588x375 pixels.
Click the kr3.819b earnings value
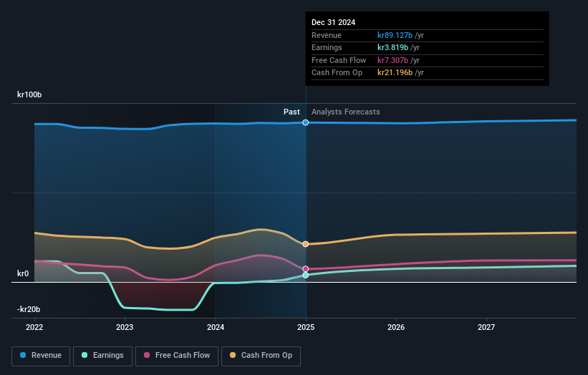tap(392, 47)
